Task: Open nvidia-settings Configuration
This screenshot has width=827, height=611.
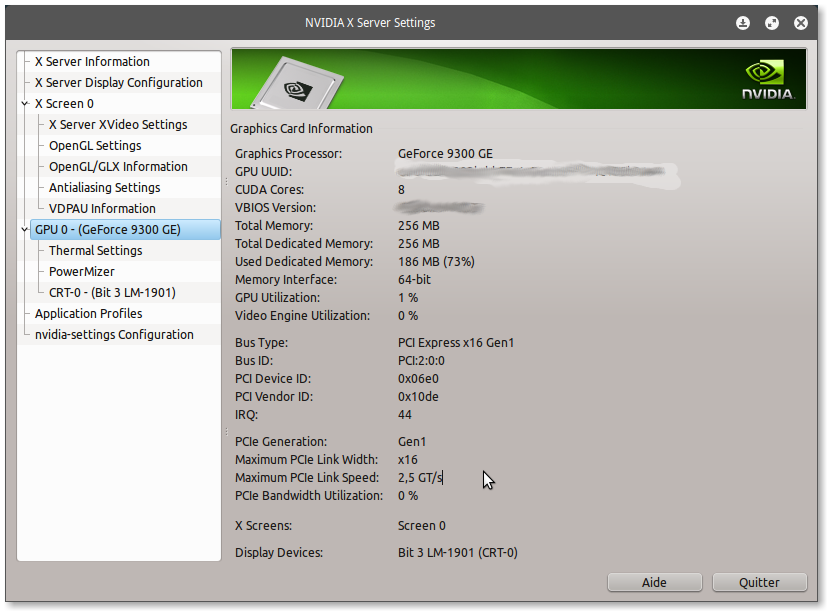Action: pos(114,335)
